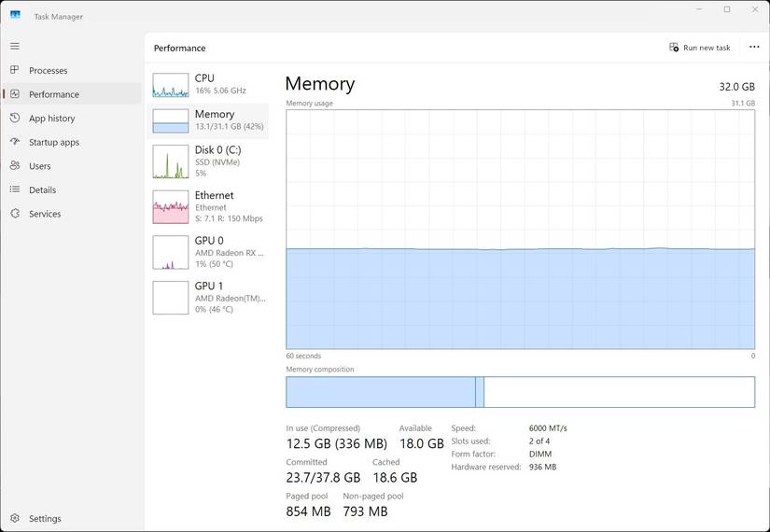
Task: Select the CPU resource entry
Action: coord(208,85)
